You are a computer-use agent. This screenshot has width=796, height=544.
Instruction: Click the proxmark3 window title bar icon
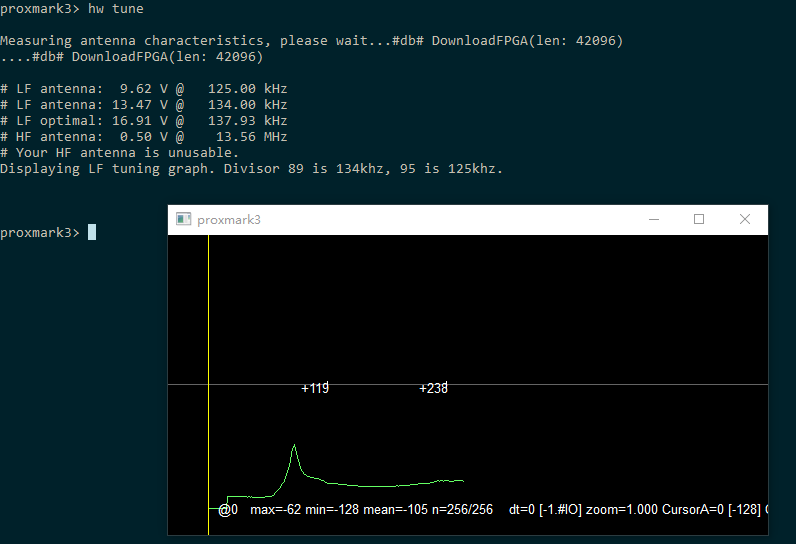tap(183, 219)
